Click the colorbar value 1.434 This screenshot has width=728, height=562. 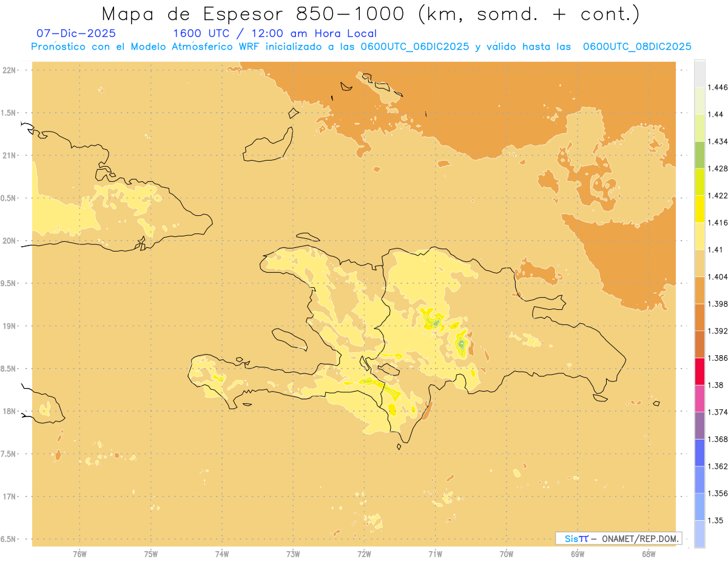[x=718, y=141]
